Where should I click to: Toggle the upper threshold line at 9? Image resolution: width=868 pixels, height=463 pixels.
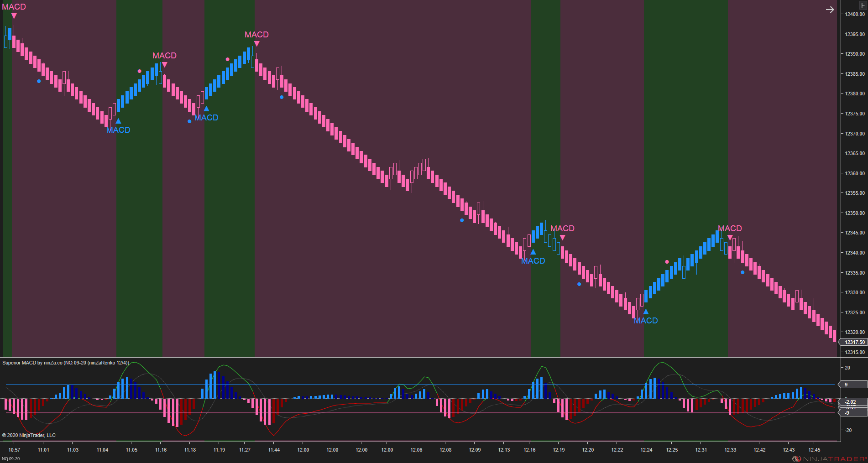click(x=847, y=385)
